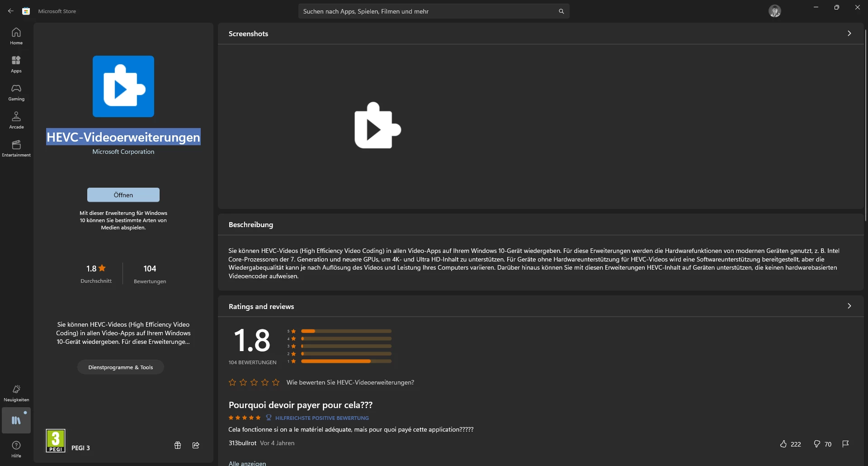868x466 pixels.
Task: Open the Entertainment section
Action: point(16,148)
